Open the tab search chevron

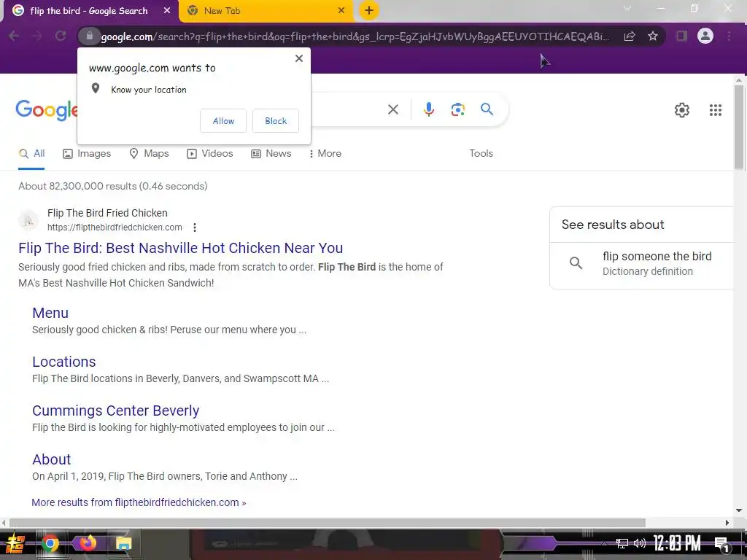pos(627,8)
